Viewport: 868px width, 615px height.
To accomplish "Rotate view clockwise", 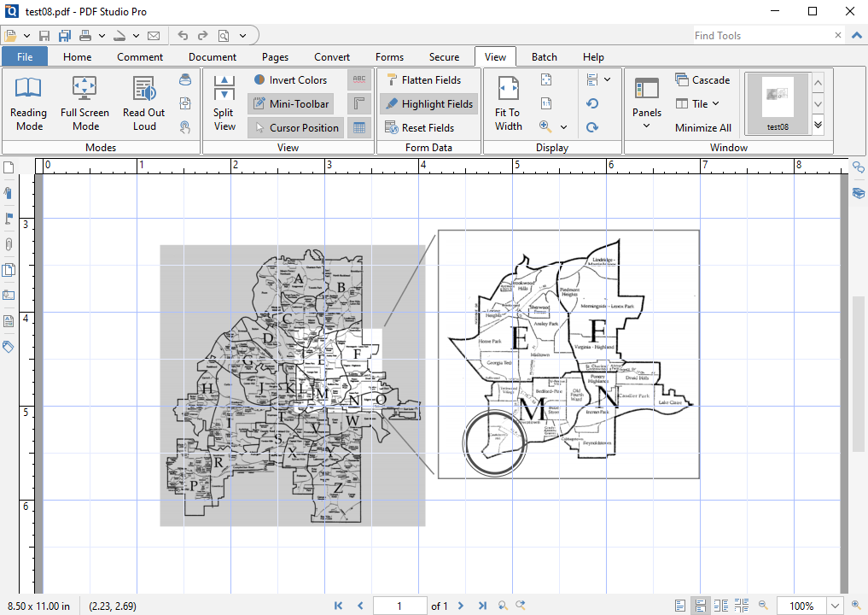I will 591,127.
